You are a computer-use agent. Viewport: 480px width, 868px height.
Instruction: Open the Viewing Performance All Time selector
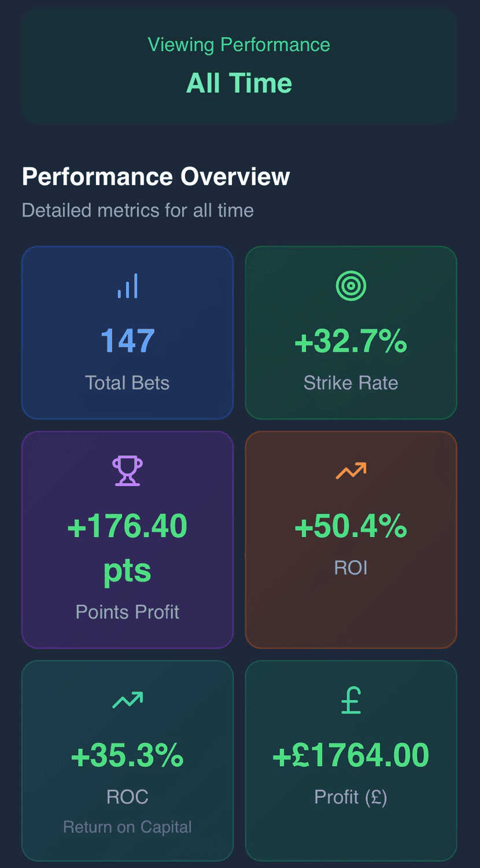coord(239,65)
